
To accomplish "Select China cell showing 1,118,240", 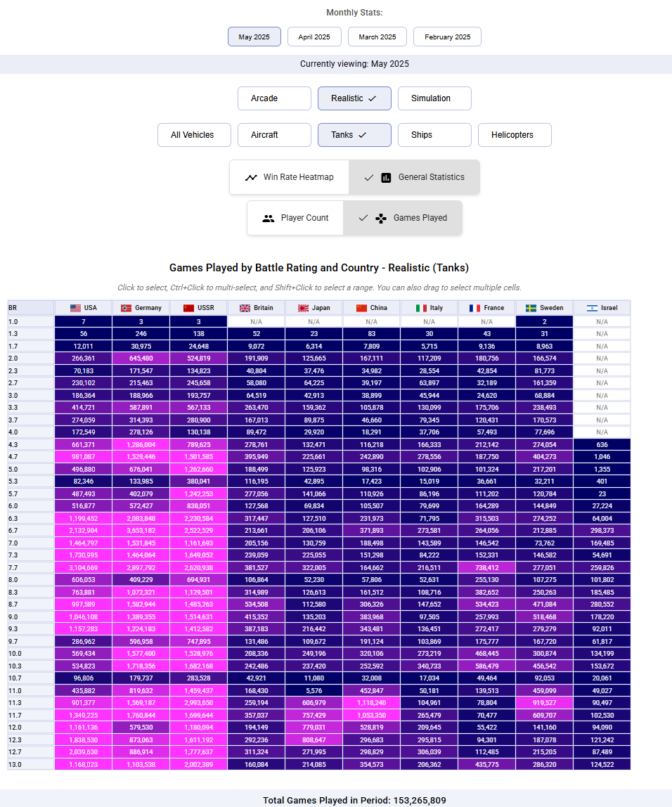I will tap(372, 703).
